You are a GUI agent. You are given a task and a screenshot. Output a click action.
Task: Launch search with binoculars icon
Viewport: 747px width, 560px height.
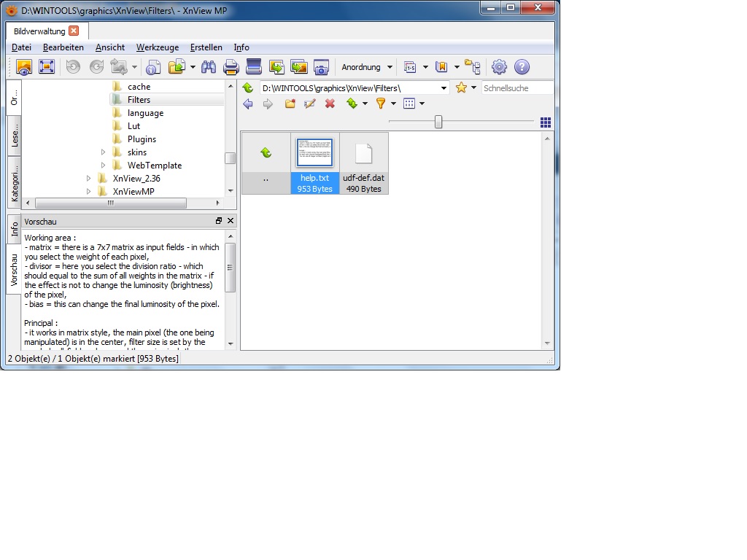click(208, 67)
